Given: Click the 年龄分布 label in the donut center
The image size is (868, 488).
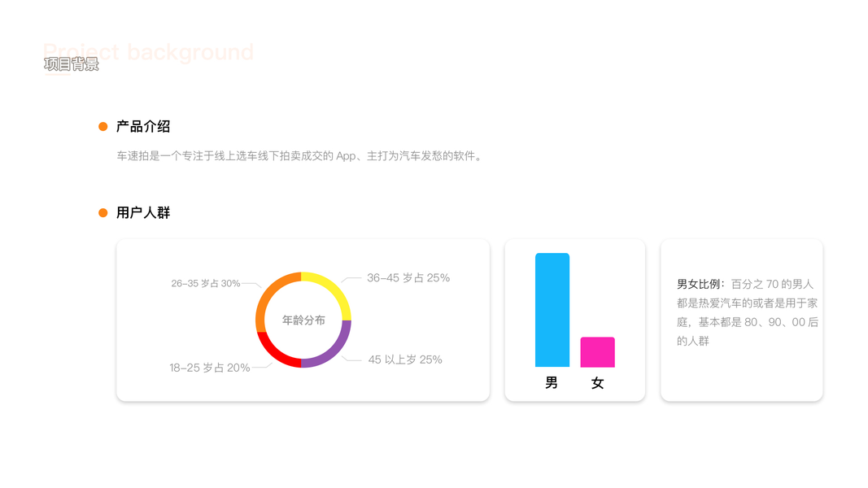Looking at the screenshot, I should [x=303, y=320].
